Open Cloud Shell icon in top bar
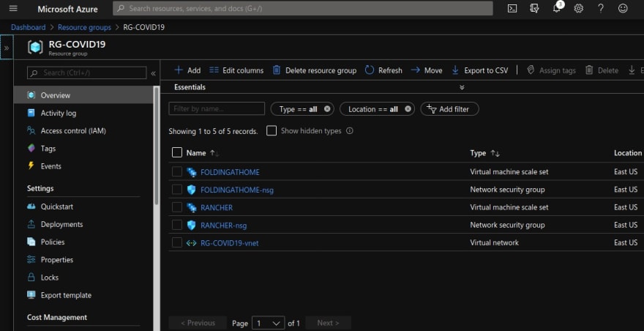644x331 pixels. 512,8
